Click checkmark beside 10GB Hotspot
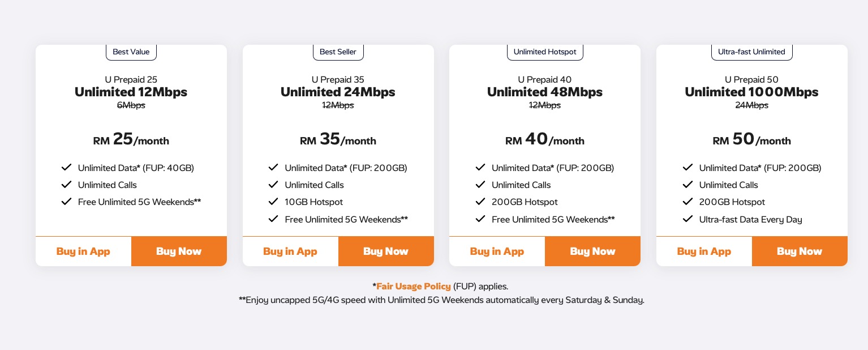Screen dimensions: 868x350 [x=273, y=202]
